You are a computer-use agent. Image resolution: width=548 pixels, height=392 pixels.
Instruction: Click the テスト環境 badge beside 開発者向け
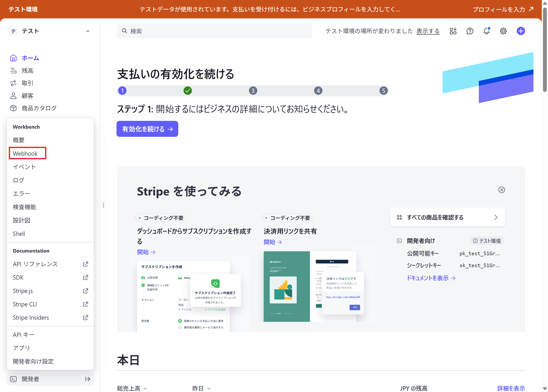[486, 241]
